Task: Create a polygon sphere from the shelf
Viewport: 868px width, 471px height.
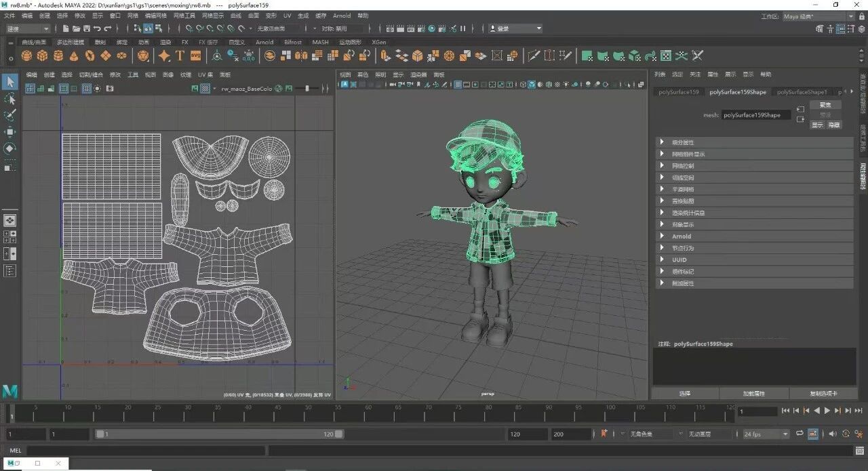Action: (x=27, y=56)
